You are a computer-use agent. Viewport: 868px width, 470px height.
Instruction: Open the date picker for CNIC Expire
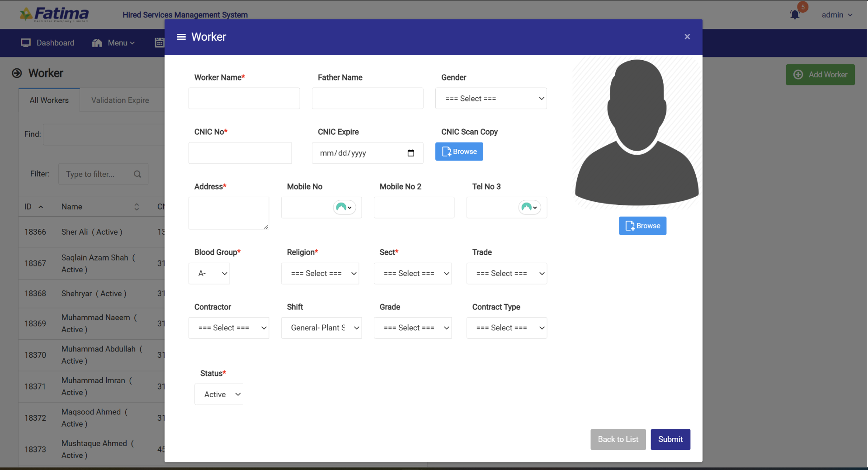[410, 153]
